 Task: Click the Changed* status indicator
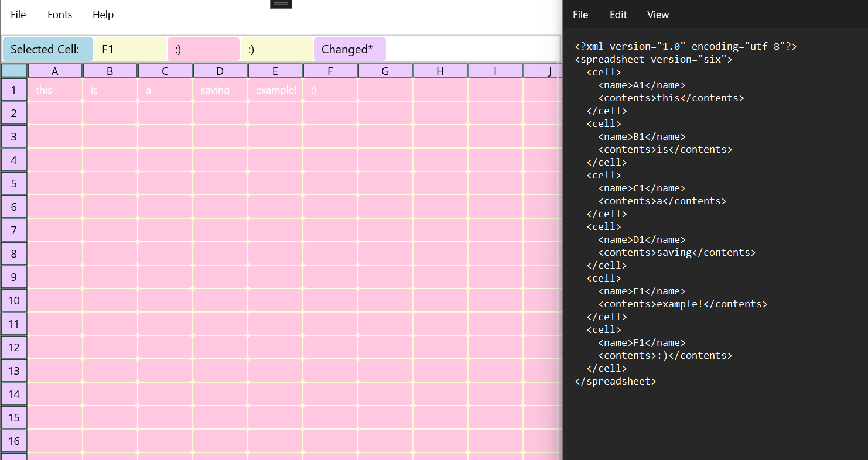pos(350,49)
